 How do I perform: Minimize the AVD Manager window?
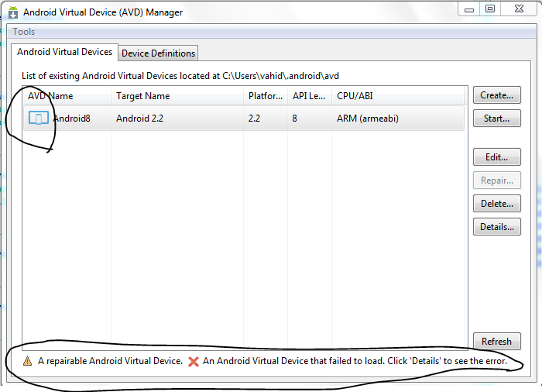(x=469, y=9)
